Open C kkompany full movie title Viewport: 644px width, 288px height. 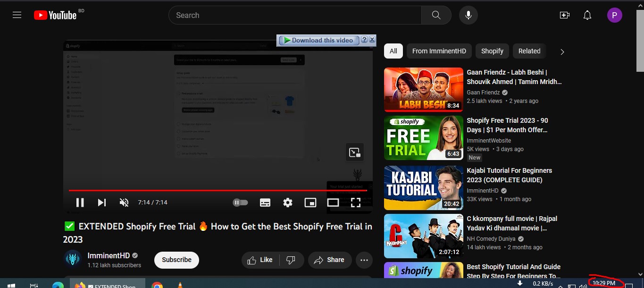pyautogui.click(x=512, y=223)
